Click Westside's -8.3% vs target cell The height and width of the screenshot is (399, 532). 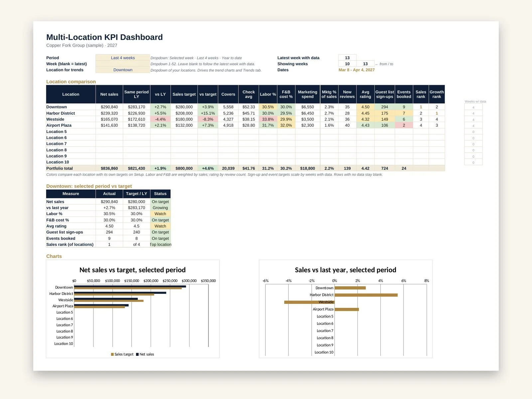tap(208, 119)
